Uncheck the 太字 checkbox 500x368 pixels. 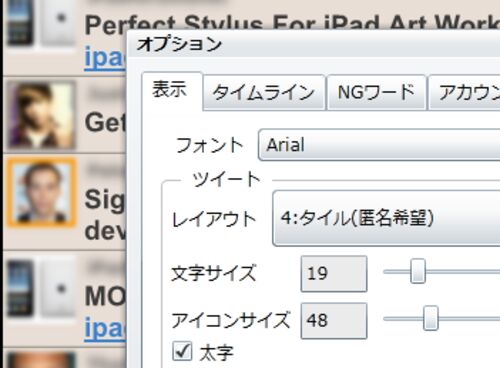pos(182,351)
